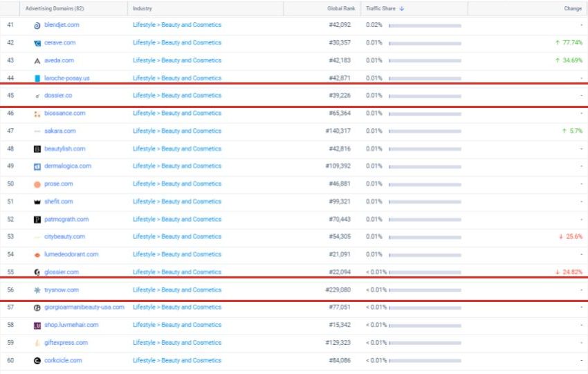This screenshot has width=588, height=374.
Task: Open the cerave.com domain link
Action: pos(59,42)
